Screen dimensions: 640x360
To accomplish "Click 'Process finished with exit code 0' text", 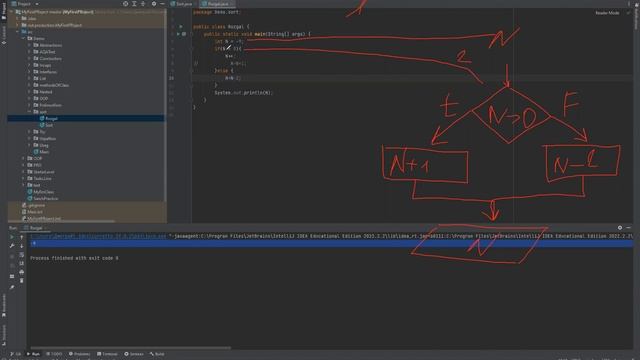I will coord(74,258).
